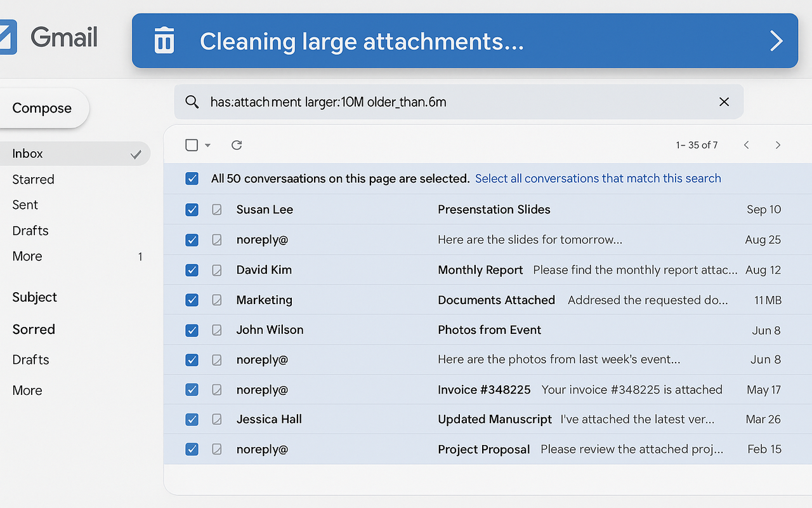Click the search magnifying glass icon

coord(192,102)
